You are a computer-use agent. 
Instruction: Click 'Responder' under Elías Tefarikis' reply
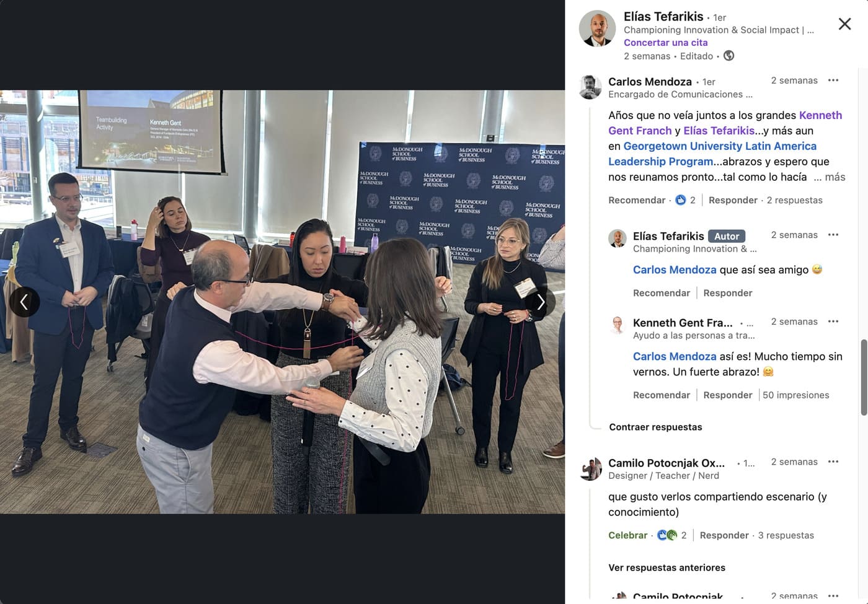[727, 293]
